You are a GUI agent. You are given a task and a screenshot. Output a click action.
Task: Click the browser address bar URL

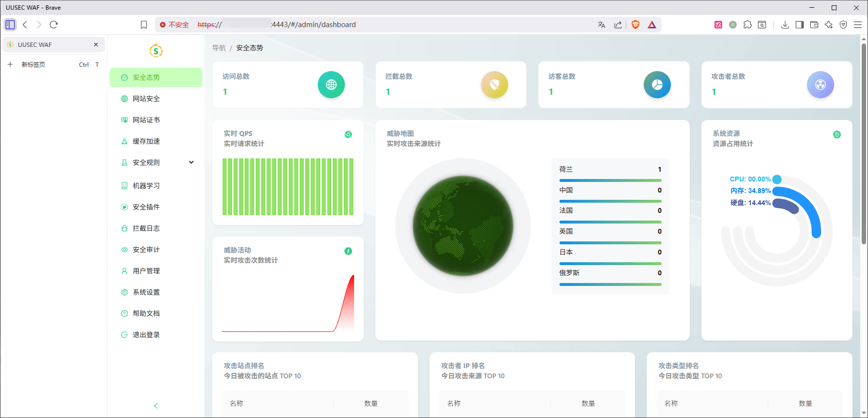(277, 25)
